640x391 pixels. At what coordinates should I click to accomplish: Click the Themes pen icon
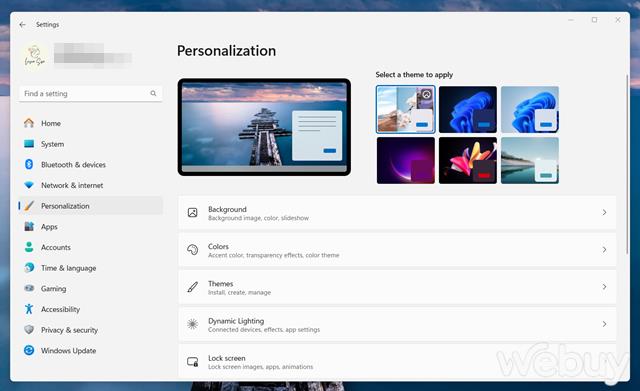coord(192,287)
